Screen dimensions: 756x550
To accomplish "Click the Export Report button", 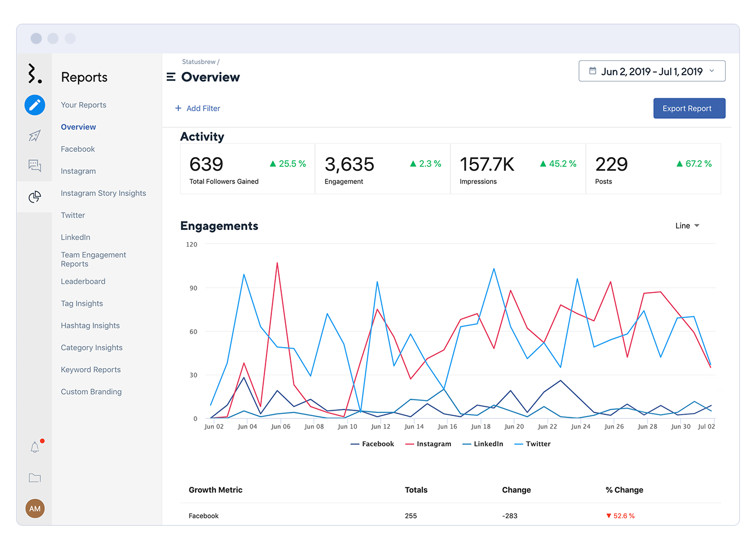I will tap(689, 108).
